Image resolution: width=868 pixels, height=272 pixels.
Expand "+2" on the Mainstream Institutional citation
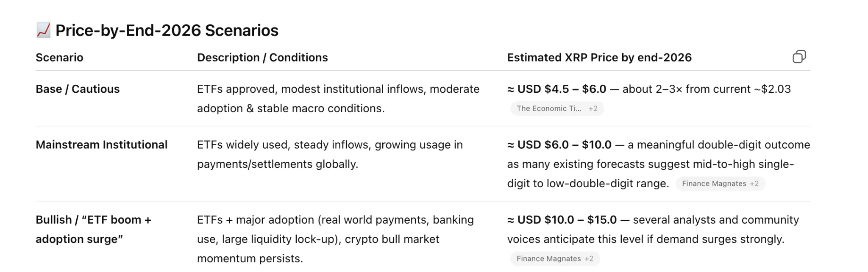tap(754, 183)
